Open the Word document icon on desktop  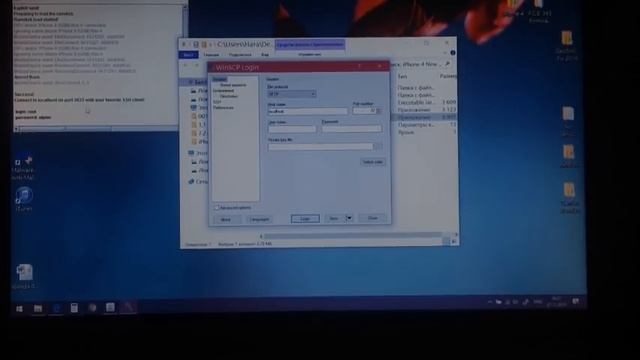pyautogui.click(x=24, y=276)
